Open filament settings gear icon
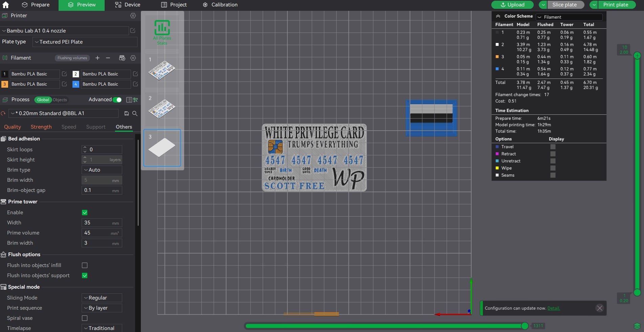The width and height of the screenshot is (644, 332). 133,58
